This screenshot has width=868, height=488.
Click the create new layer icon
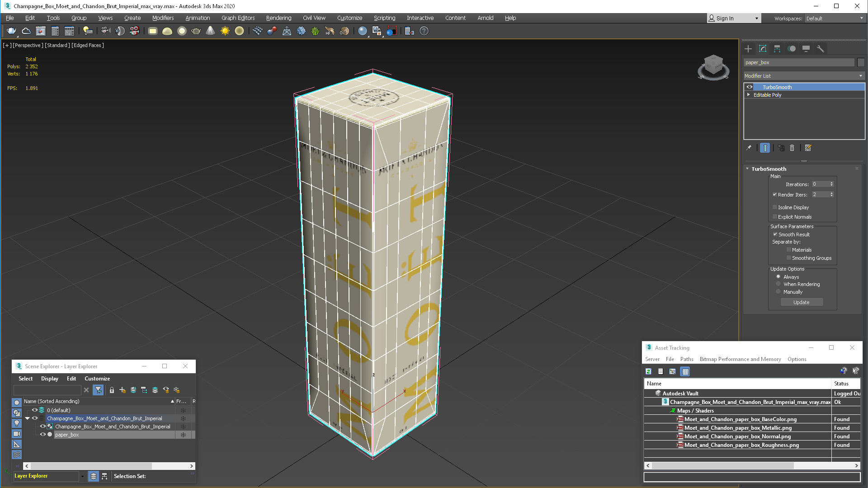point(122,390)
